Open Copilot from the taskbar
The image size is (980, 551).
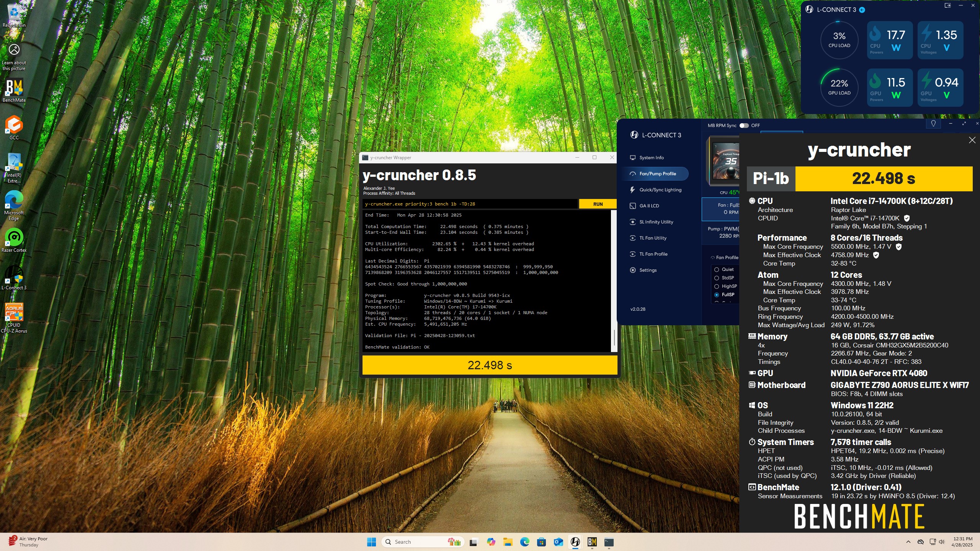point(491,542)
